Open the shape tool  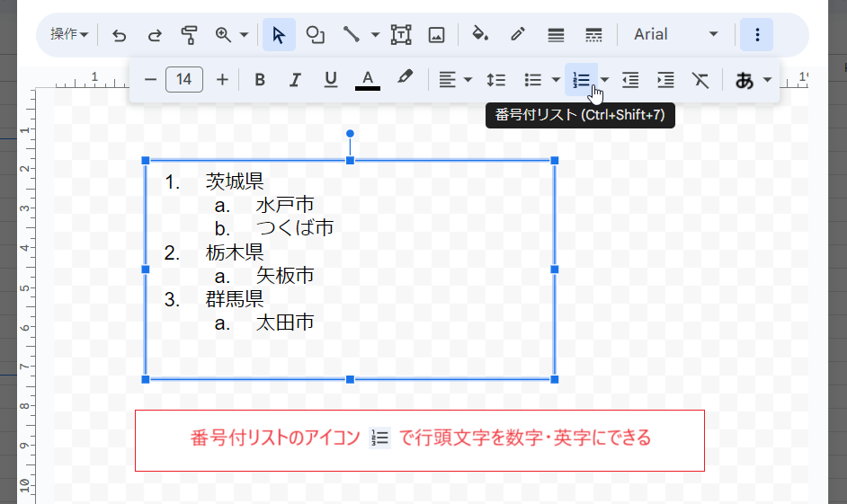[316, 35]
